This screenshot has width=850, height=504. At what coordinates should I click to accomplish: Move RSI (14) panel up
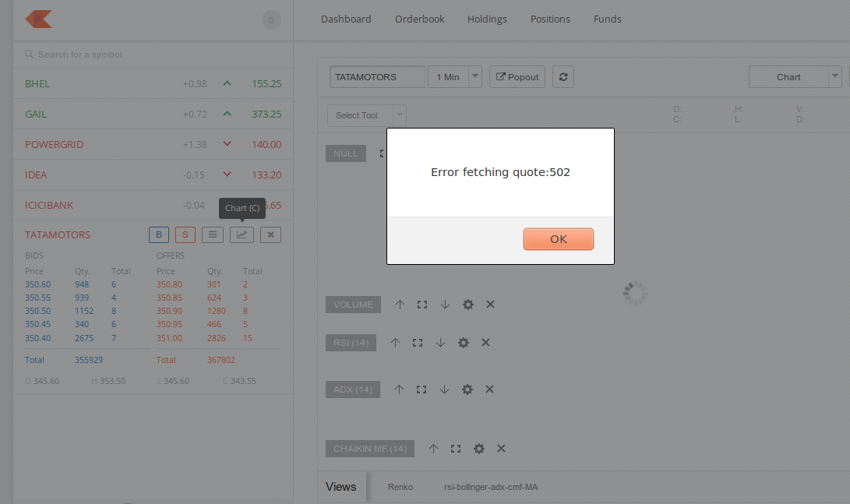click(x=395, y=343)
